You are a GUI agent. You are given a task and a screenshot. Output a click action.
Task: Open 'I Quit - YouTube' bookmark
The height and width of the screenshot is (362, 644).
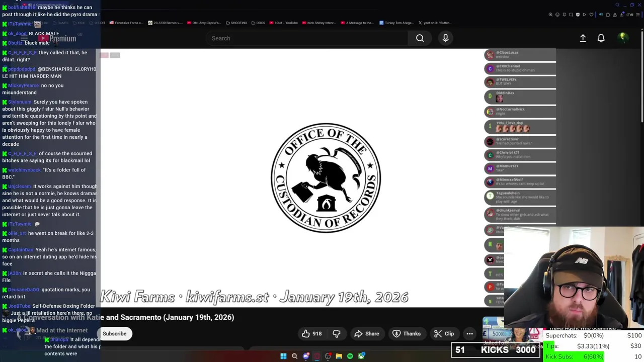point(284,23)
